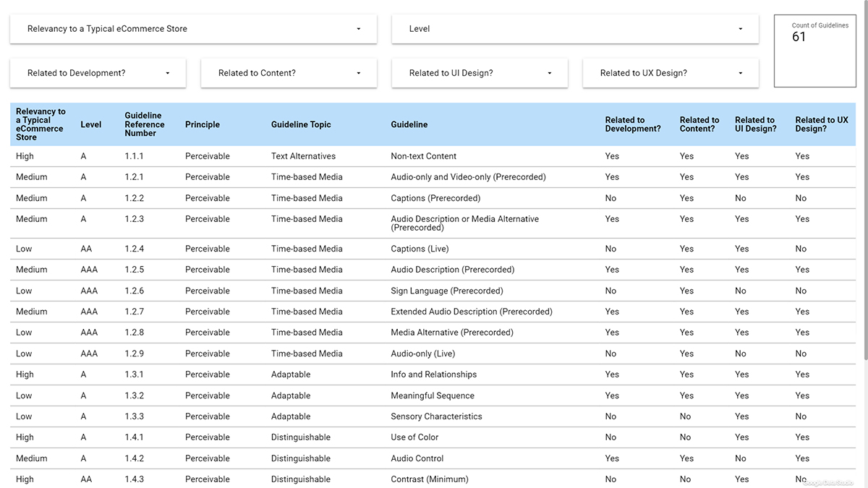Select 'Media Alternative (Prerecorded)' cell

452,333
